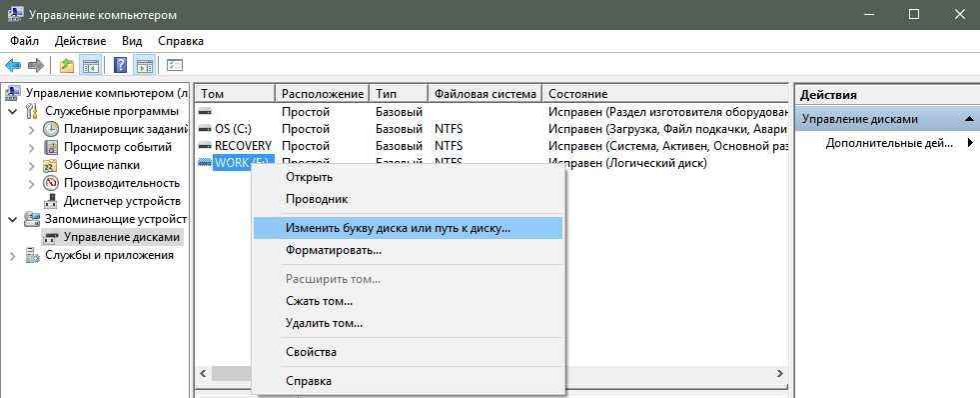Click the Up one level folder icon

(67, 65)
